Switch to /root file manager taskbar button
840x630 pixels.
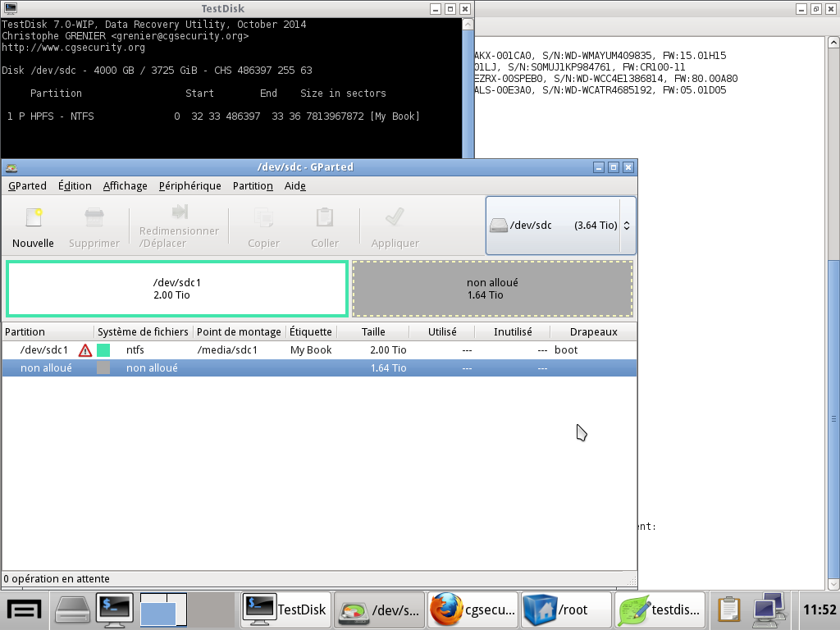566,609
